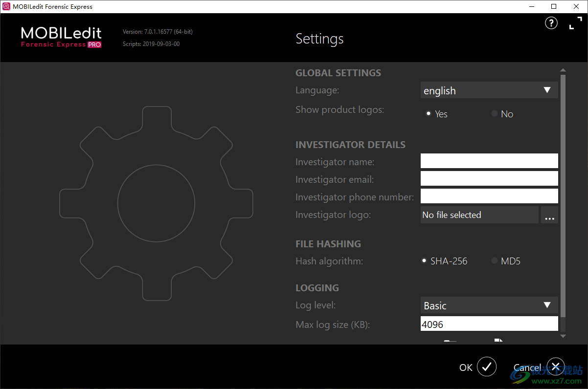Click the settings scrollbar up arrow
This screenshot has width=588, height=389.
click(563, 70)
